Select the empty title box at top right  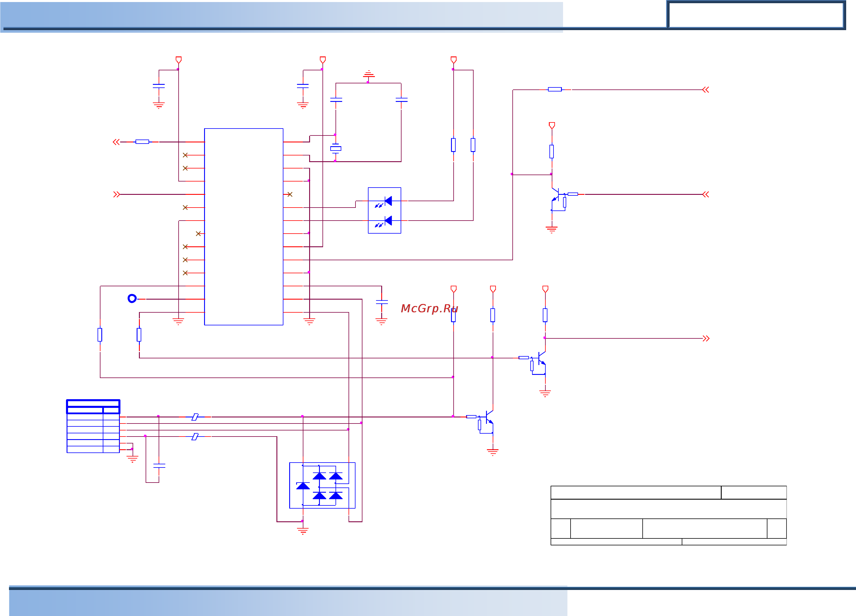(756, 15)
